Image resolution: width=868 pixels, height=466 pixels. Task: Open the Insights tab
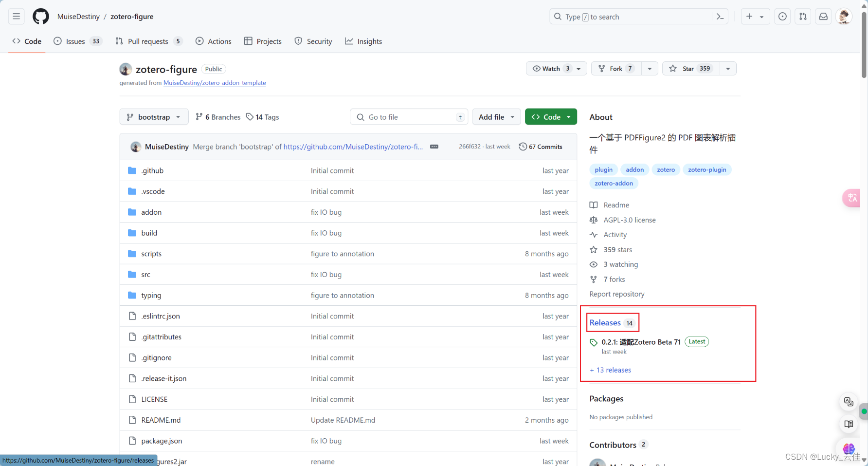point(363,41)
